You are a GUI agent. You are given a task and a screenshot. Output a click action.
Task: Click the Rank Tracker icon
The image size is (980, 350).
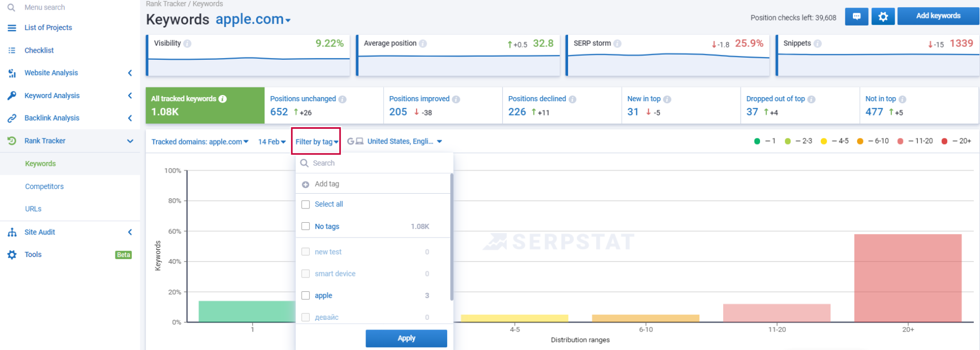[12, 141]
